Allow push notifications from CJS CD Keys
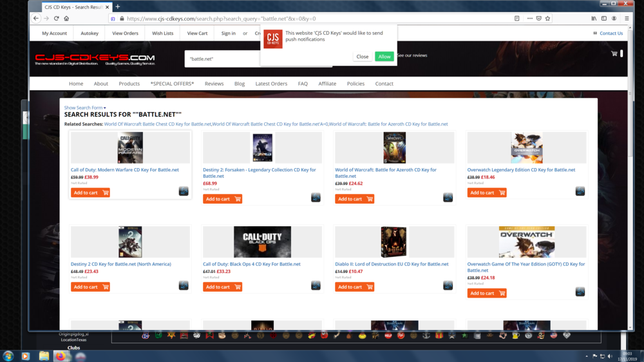This screenshot has height=362, width=644. [384, 57]
